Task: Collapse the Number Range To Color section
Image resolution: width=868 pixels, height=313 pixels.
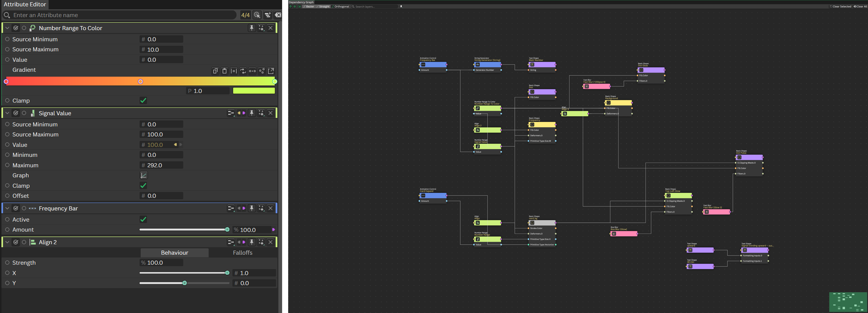Action: pyautogui.click(x=7, y=28)
